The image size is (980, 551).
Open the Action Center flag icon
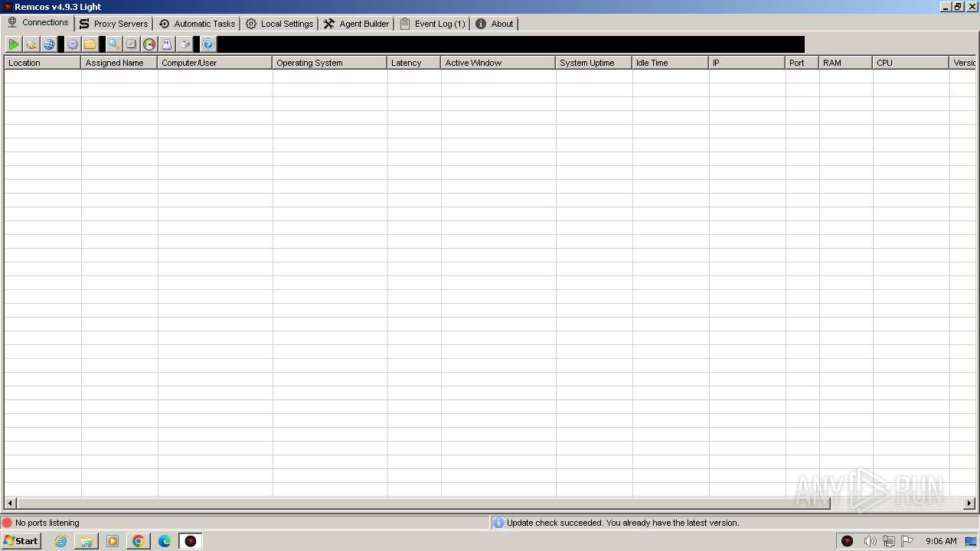click(x=907, y=541)
